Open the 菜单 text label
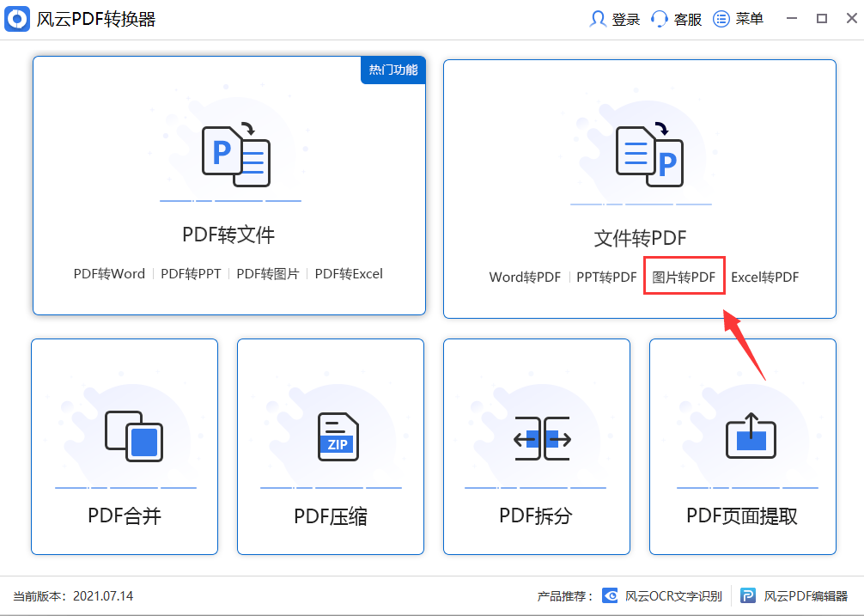The image size is (864, 616). [750, 19]
